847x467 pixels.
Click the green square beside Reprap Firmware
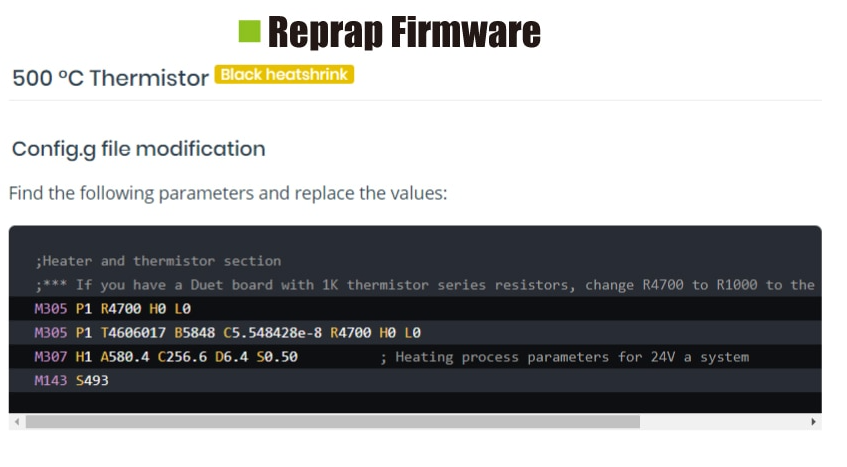click(x=250, y=31)
